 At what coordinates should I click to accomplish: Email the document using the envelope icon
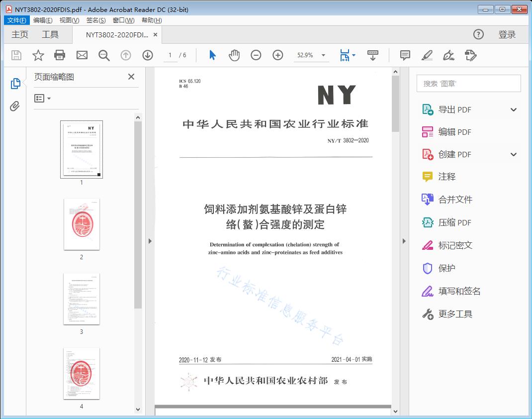(x=82, y=55)
